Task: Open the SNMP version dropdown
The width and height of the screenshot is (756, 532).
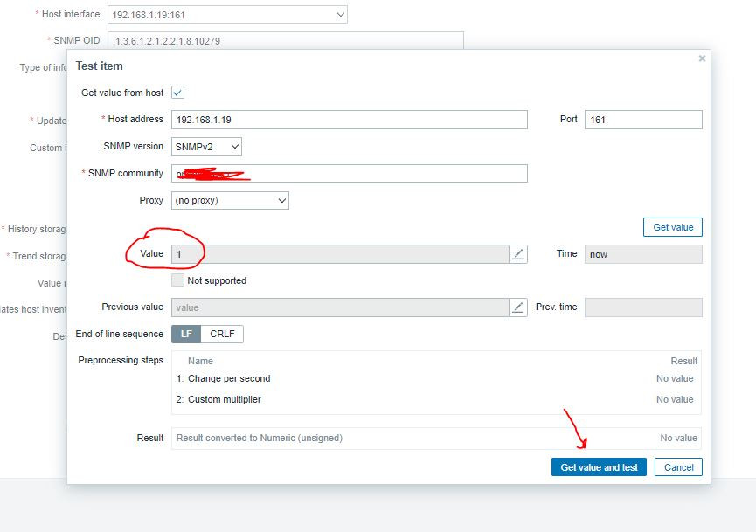Action: (206, 147)
